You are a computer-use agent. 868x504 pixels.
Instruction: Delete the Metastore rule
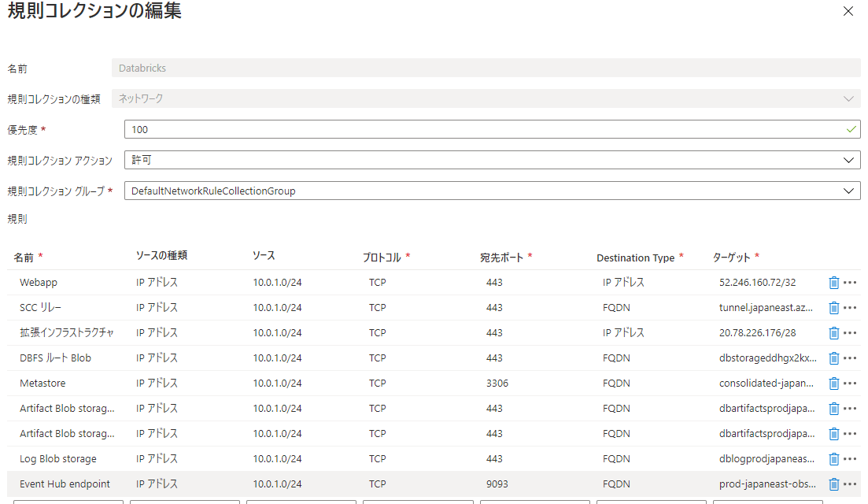(x=833, y=384)
